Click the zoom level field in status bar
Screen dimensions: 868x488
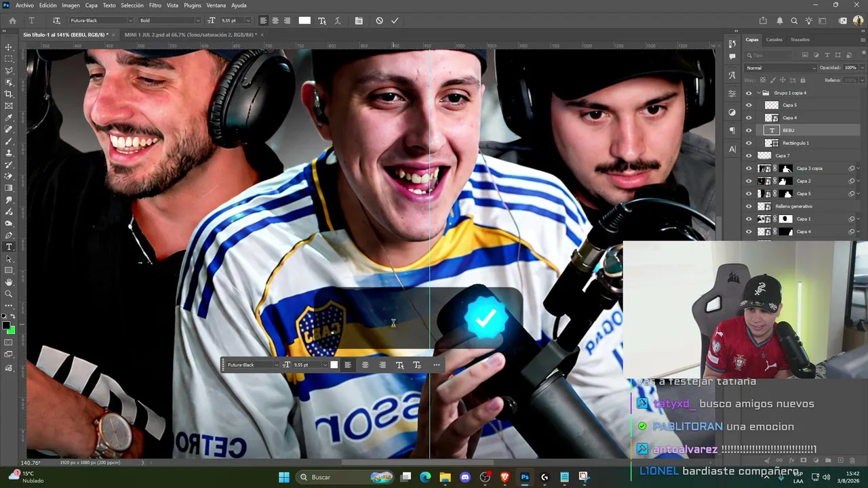coord(30,463)
